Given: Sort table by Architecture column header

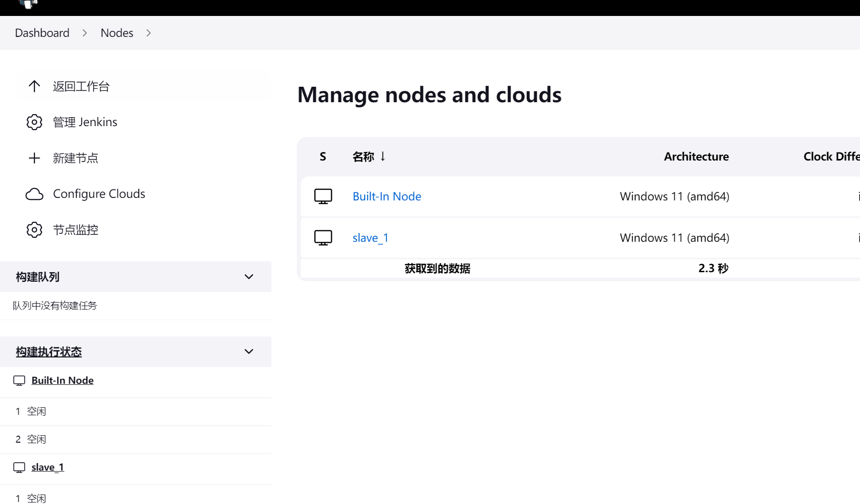Looking at the screenshot, I should click(696, 157).
